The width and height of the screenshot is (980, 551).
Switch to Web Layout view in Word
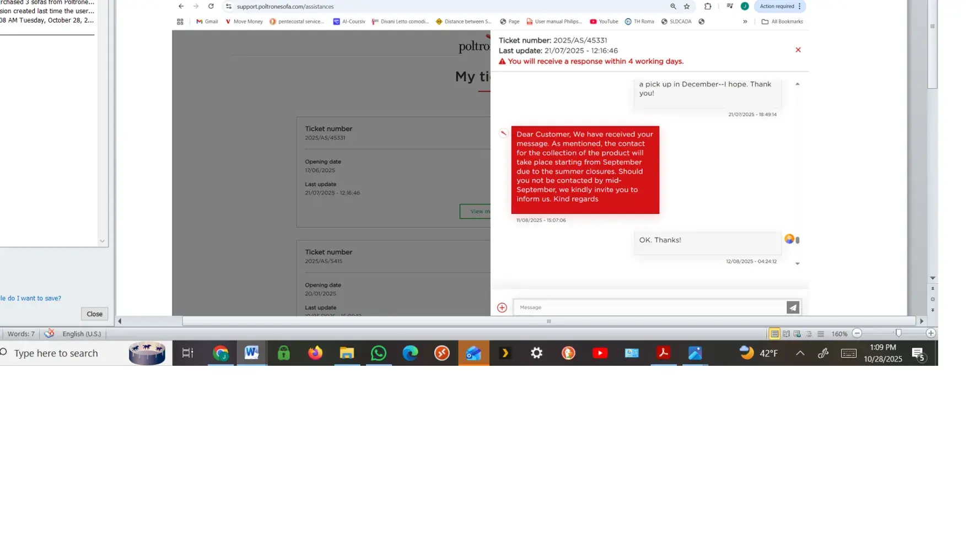coord(797,333)
